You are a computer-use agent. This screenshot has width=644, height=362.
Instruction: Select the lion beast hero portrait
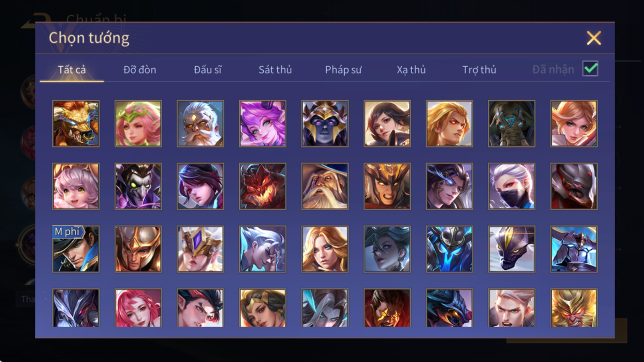(x=76, y=124)
